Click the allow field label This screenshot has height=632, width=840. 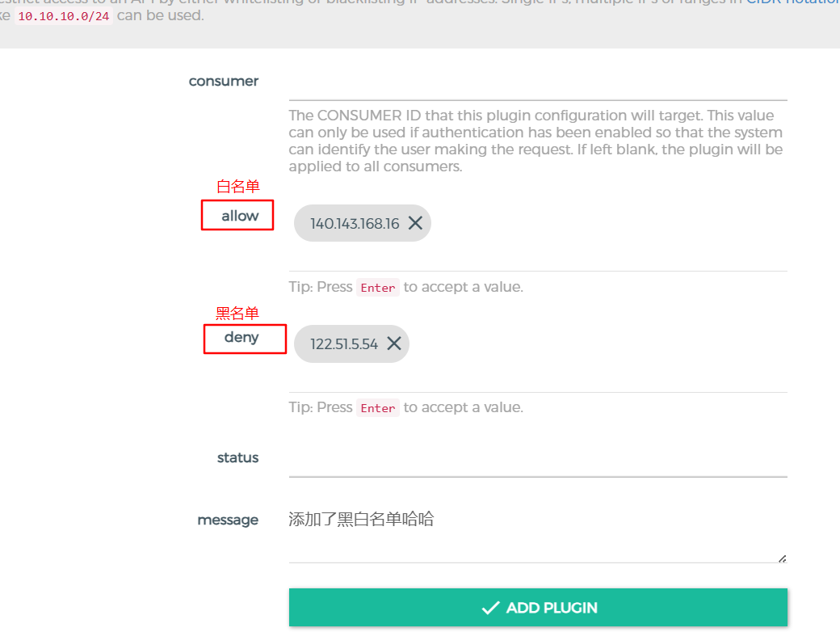240,216
